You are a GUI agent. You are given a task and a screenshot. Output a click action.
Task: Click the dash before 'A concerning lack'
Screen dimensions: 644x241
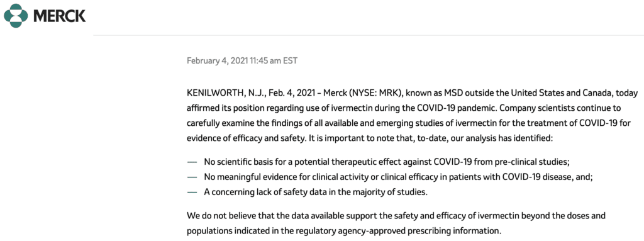coord(192,193)
